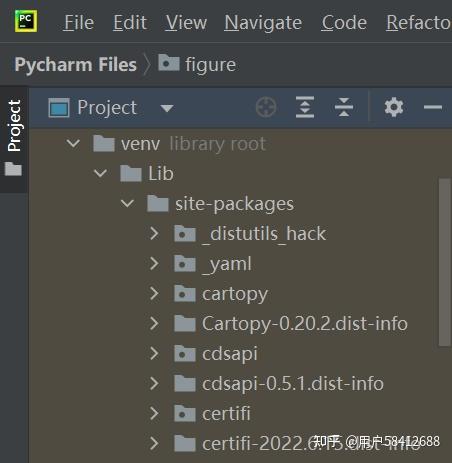The width and height of the screenshot is (452, 463).
Task: Open the File menu
Action: [79, 23]
